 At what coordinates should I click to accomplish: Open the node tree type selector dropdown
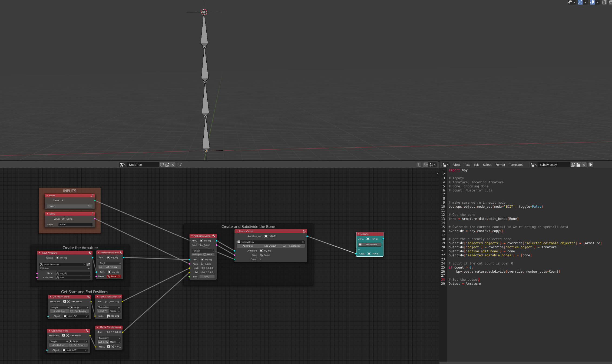(123, 165)
